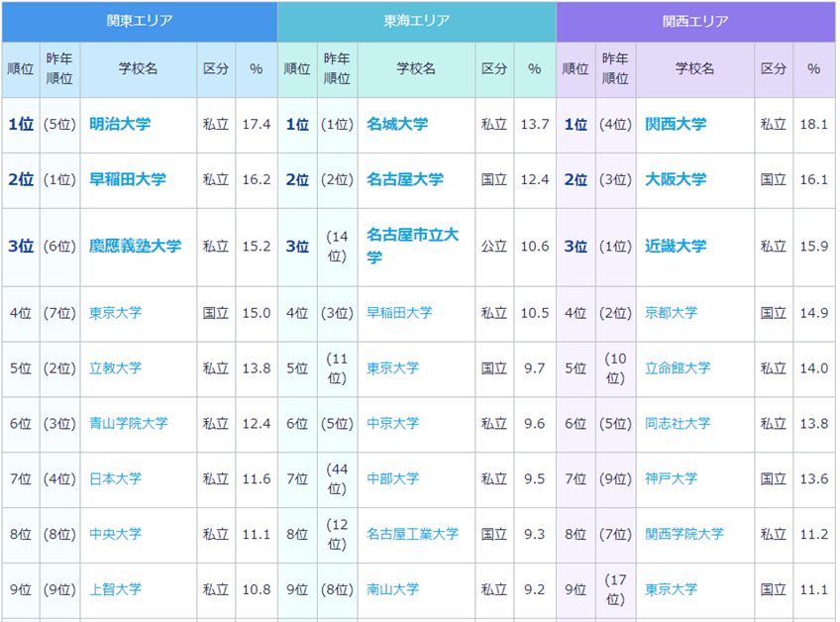Open the 中央大学 link
The image size is (840, 622).
click(115, 534)
